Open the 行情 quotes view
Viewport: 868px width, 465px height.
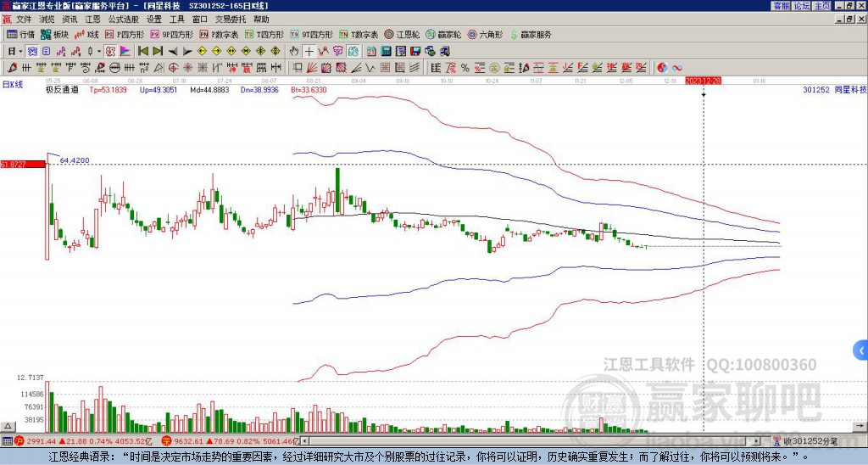point(21,34)
